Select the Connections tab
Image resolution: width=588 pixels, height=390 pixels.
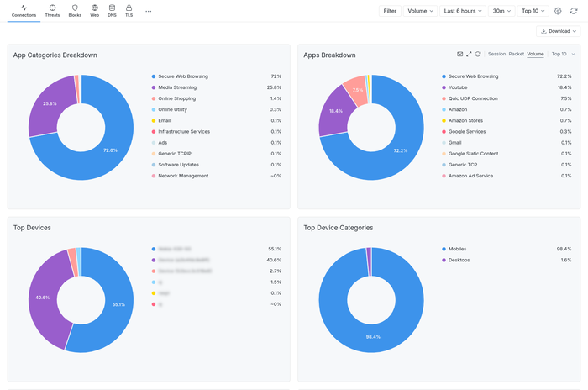pyautogui.click(x=24, y=11)
